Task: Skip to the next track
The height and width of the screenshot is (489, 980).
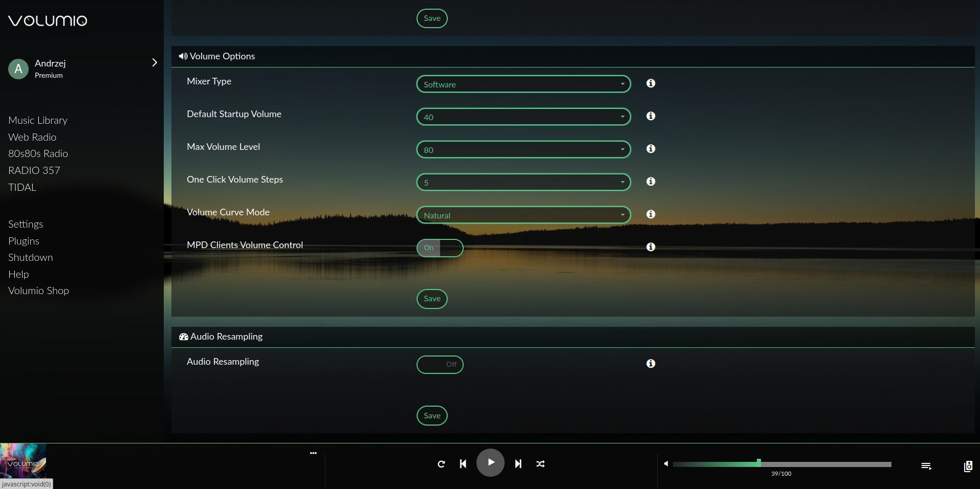Action: [x=518, y=464]
